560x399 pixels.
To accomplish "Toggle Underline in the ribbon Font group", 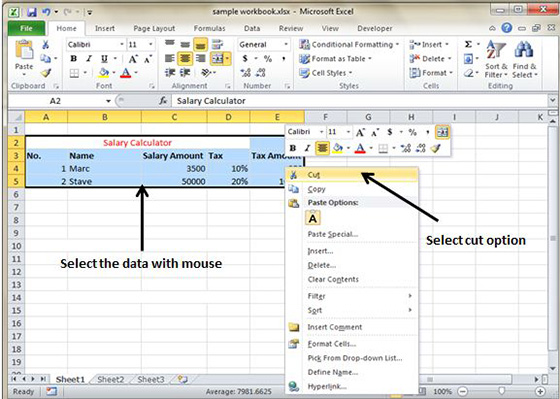I will tap(104, 59).
